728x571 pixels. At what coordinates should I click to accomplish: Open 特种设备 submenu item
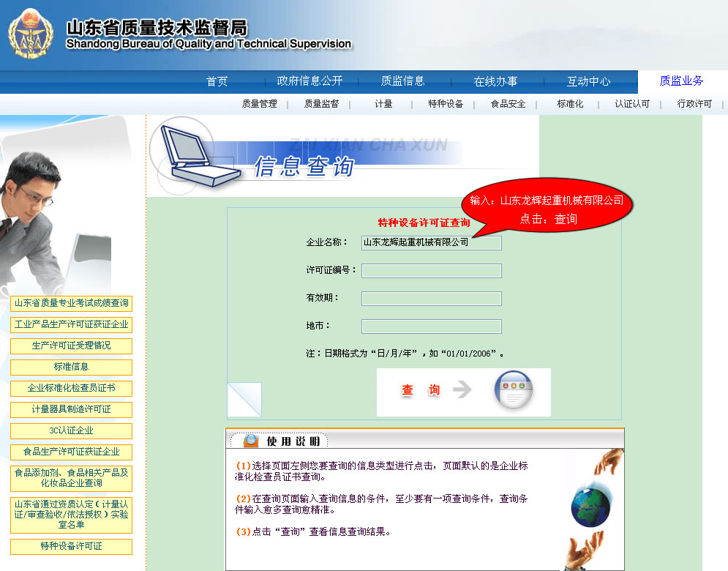pos(446,104)
